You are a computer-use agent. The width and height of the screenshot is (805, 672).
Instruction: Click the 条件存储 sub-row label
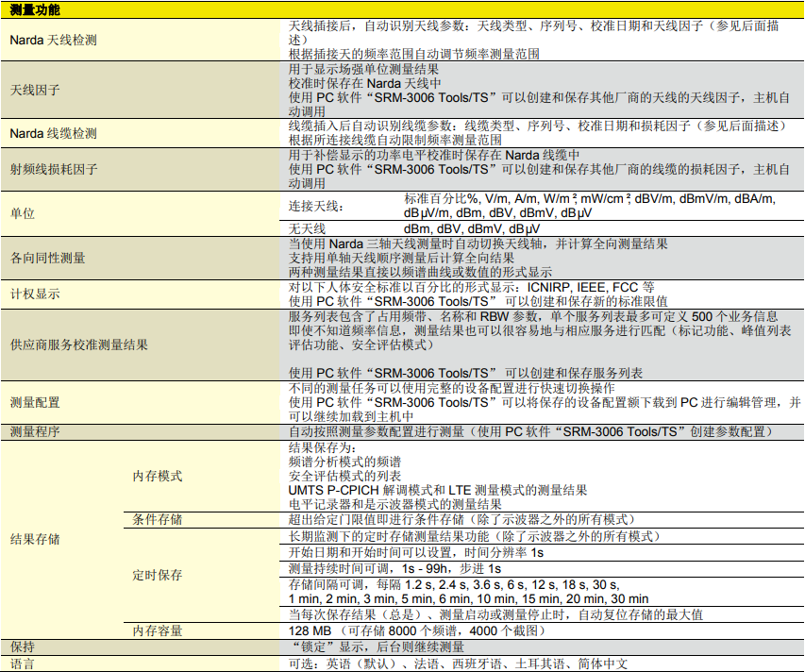pos(157,520)
